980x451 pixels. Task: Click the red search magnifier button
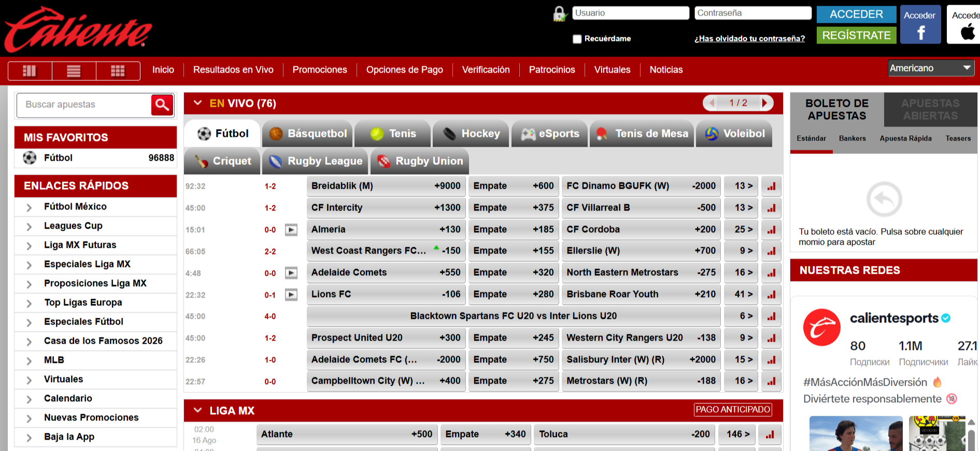(162, 105)
